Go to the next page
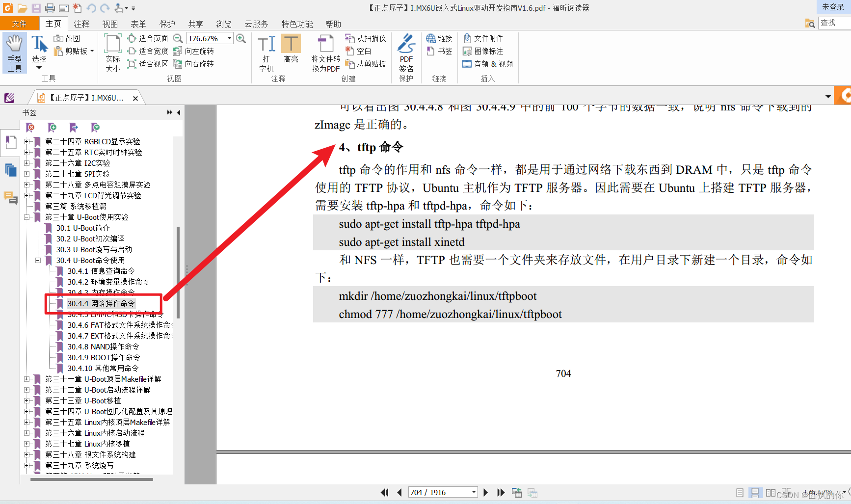The width and height of the screenshot is (851, 504). click(x=485, y=492)
